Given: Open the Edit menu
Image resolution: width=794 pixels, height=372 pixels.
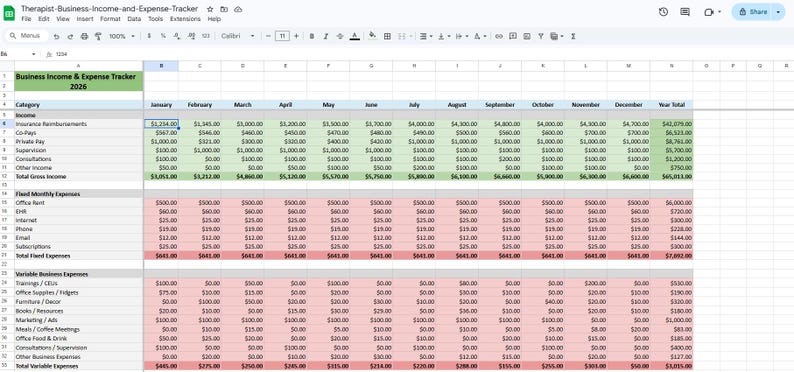Looking at the screenshot, I should [44, 19].
